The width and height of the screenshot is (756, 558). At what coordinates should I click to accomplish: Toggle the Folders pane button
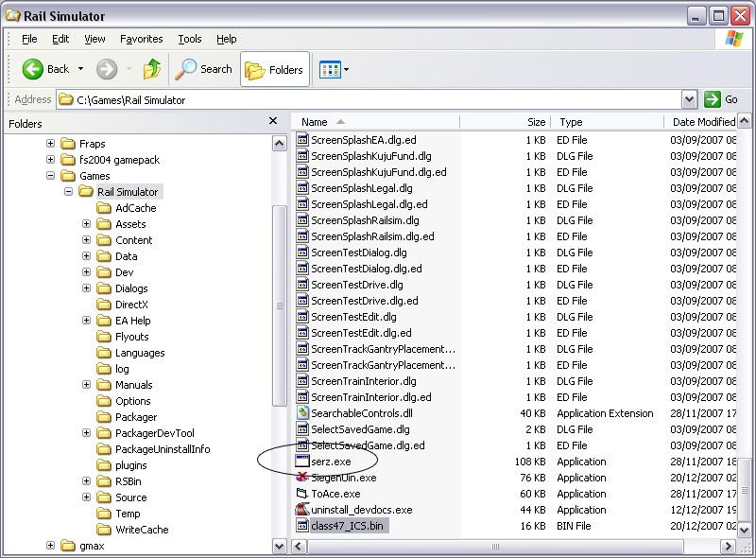274,69
